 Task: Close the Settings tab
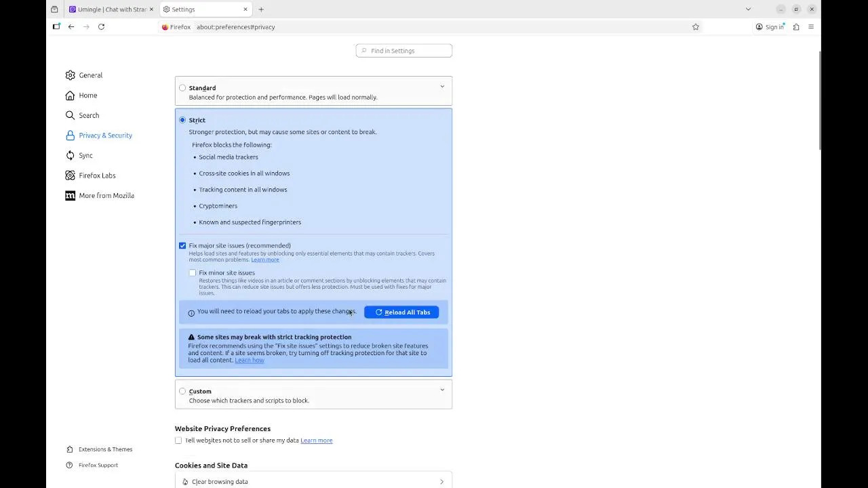(245, 9)
